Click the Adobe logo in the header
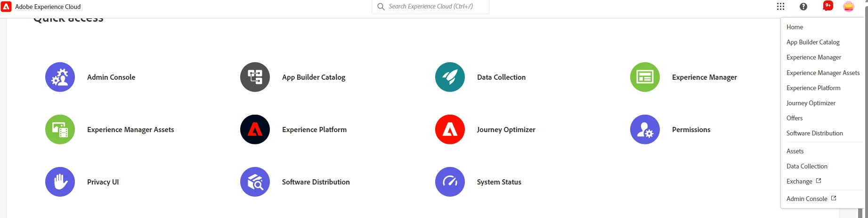The image size is (868, 218). pyautogui.click(x=6, y=7)
